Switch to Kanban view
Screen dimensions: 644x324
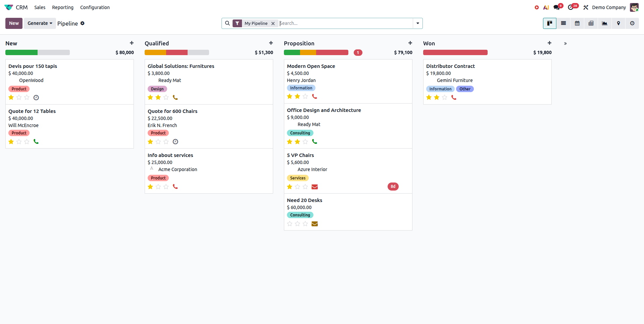pyautogui.click(x=550, y=23)
